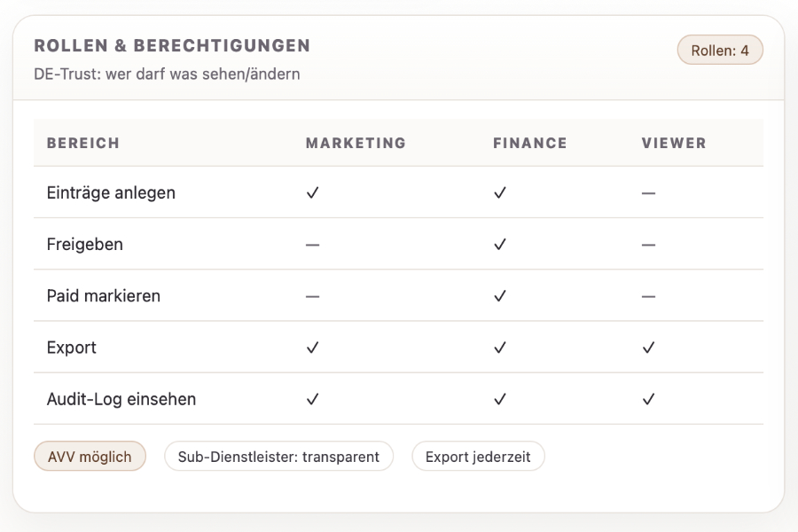Select the Audit-Log einsehen row label

(121, 399)
